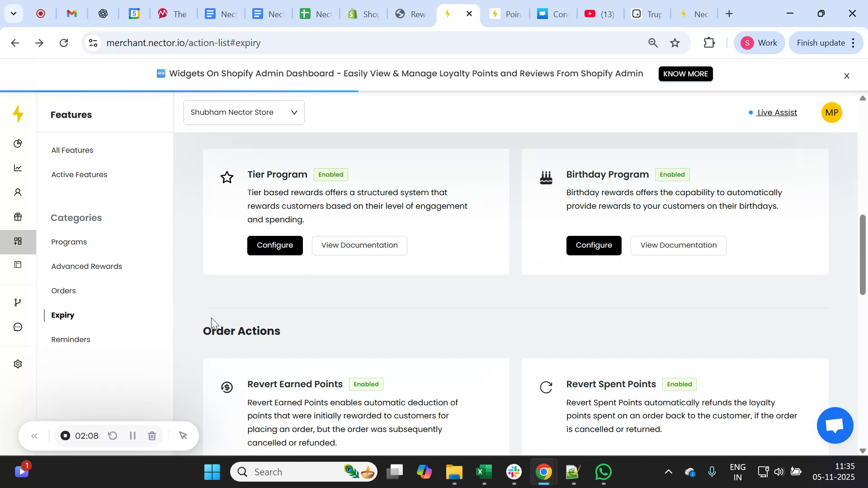Delete the recording with trash icon
868x488 pixels.
click(x=152, y=436)
